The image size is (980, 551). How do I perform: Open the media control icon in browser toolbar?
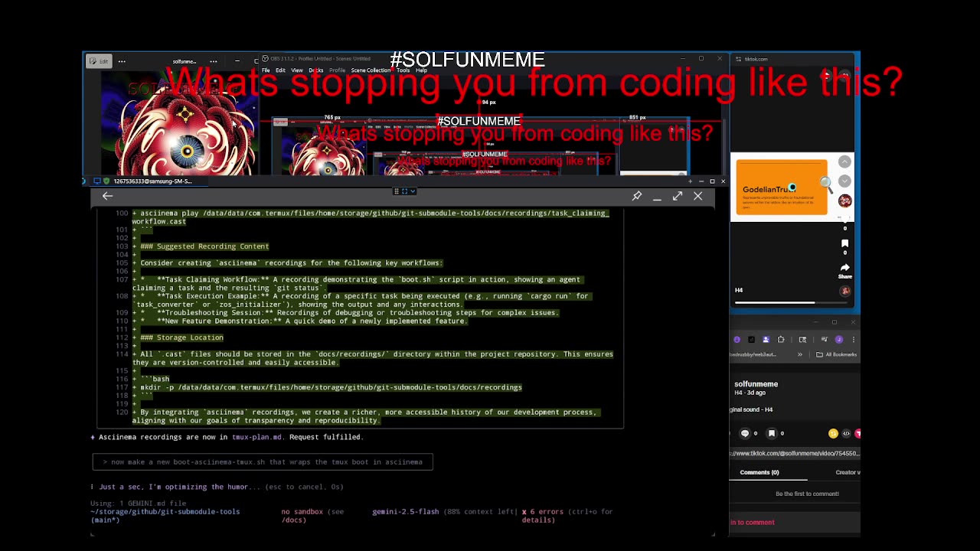(824, 340)
